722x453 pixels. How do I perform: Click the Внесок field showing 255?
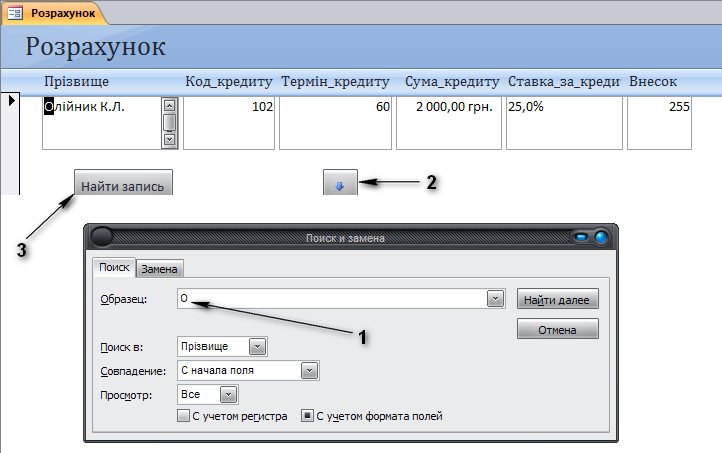coord(659,123)
